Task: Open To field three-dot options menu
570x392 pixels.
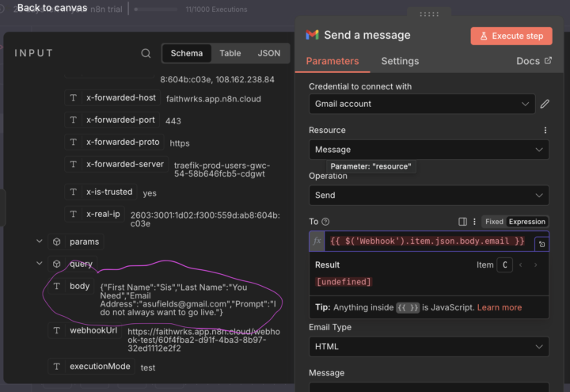Action: click(x=474, y=222)
